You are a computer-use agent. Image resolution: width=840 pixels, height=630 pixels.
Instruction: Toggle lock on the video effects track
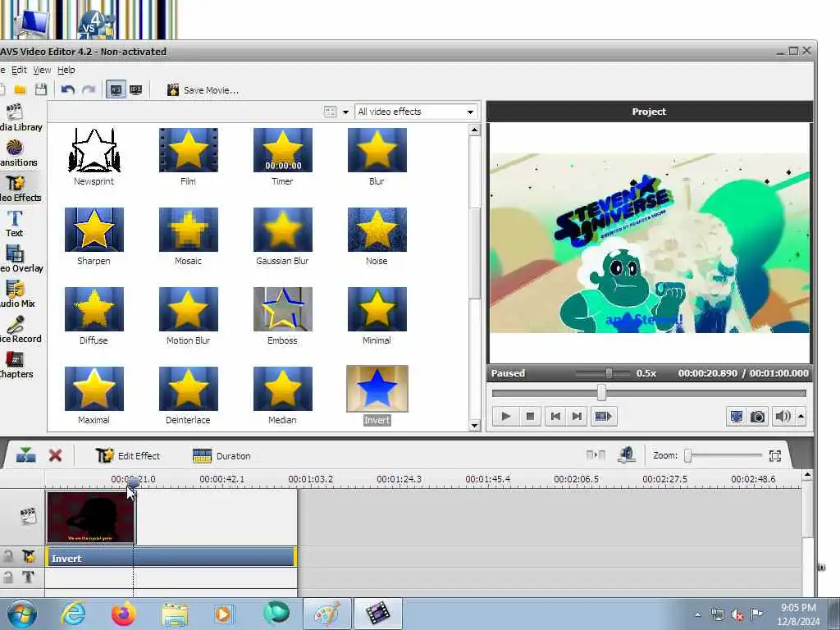(x=8, y=557)
